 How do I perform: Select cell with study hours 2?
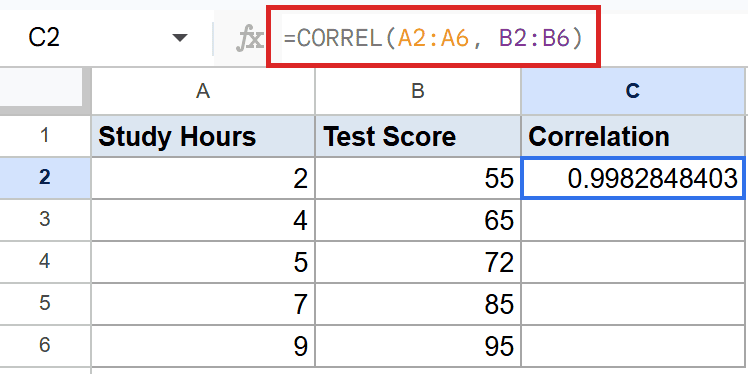203,178
